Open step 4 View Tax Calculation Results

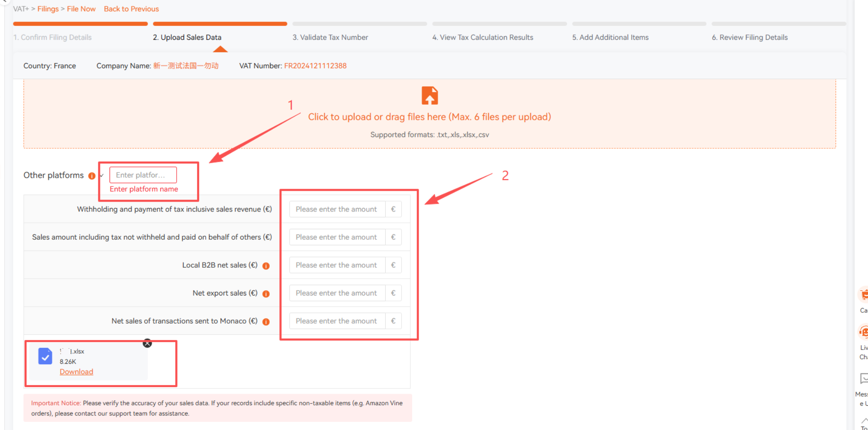[x=483, y=37]
